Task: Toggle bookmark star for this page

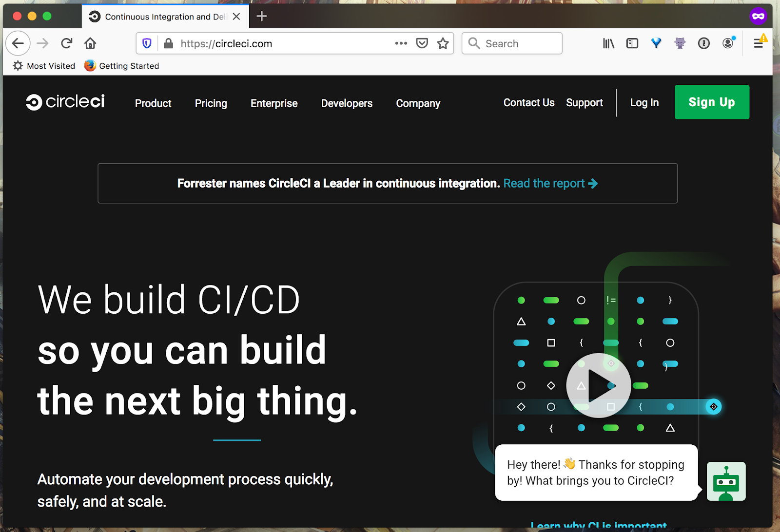Action: pos(443,43)
